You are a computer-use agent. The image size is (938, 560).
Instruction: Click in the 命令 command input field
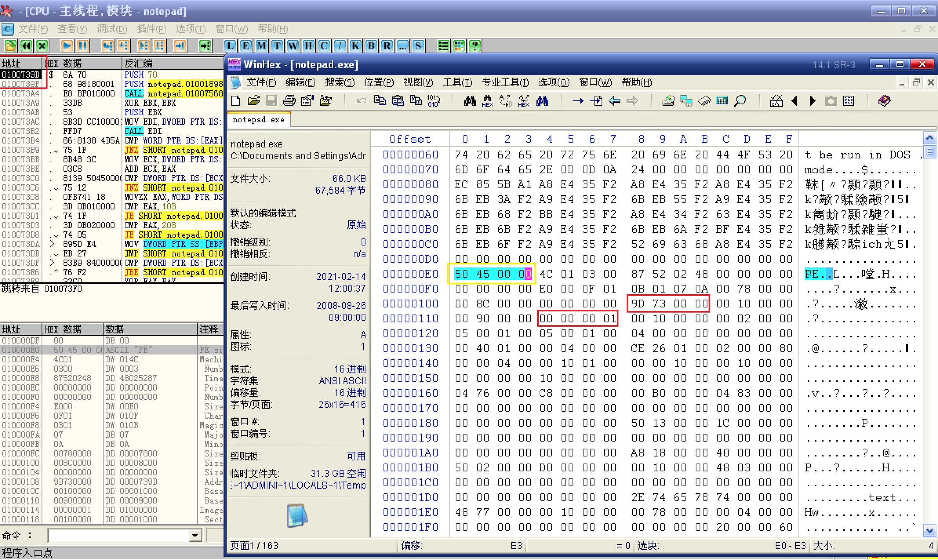(118, 535)
